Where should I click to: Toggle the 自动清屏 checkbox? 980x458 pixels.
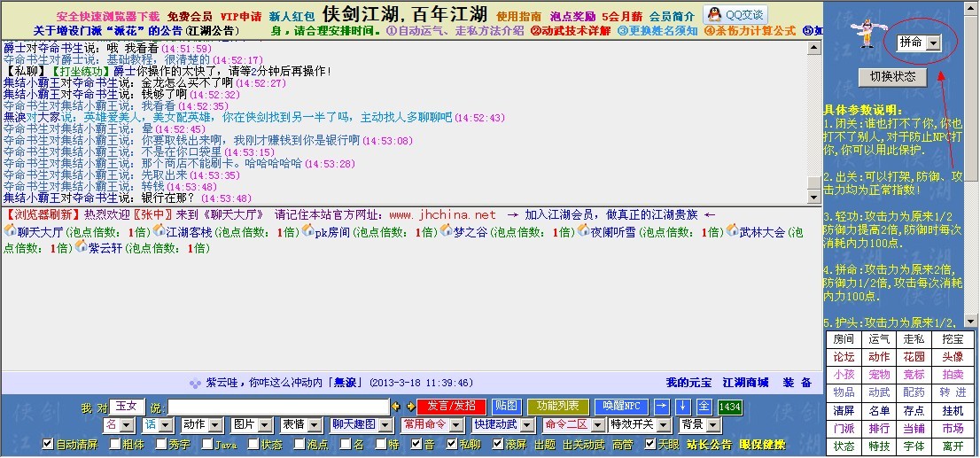click(x=48, y=444)
